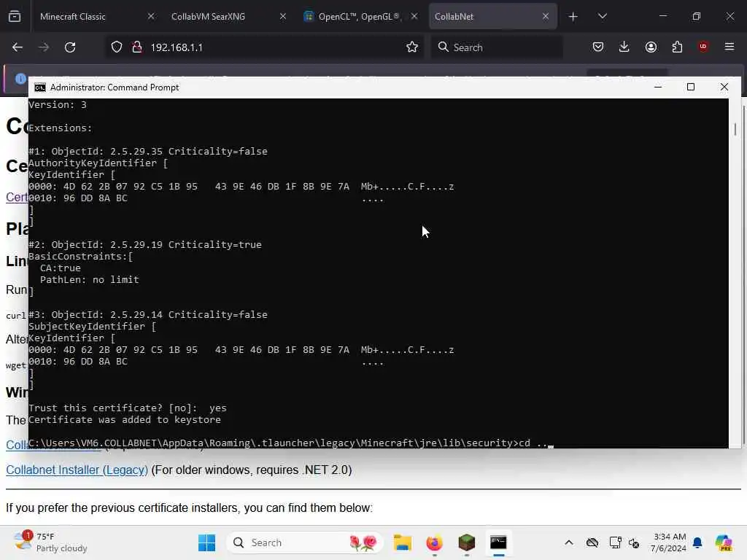The image size is (747, 560).
Task: Click the roses search highlight in taskbar
Action: pos(363,542)
